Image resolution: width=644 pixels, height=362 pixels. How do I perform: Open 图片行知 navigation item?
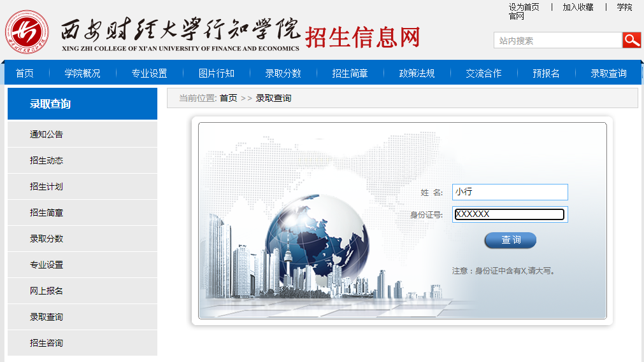pos(216,73)
